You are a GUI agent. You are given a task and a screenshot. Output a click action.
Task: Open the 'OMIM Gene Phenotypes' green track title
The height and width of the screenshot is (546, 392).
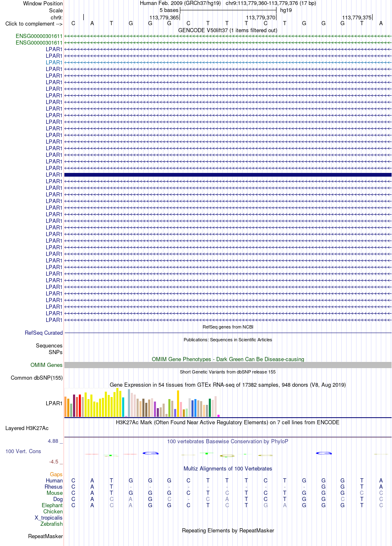click(228, 359)
